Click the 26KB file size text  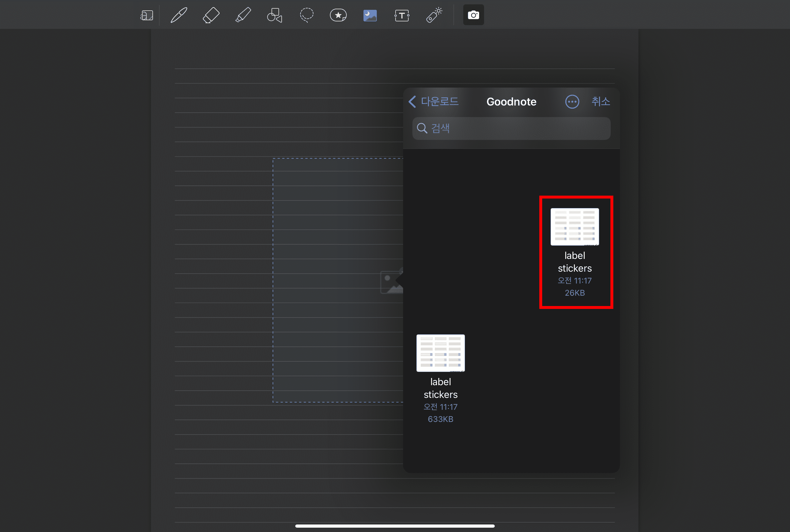[575, 293]
